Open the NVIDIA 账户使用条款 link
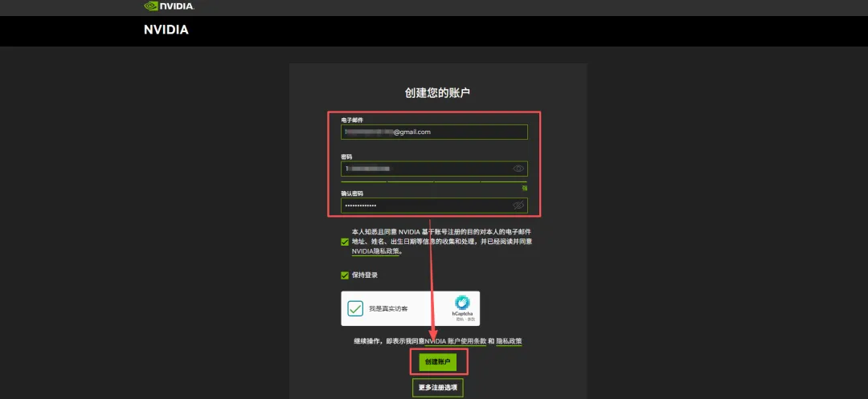The height and width of the screenshot is (399, 868). (456, 341)
